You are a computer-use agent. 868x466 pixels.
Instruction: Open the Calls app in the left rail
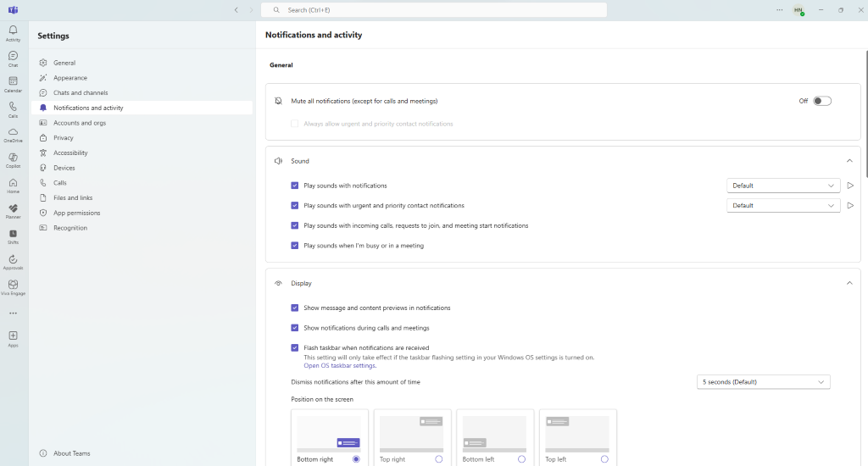(13, 109)
